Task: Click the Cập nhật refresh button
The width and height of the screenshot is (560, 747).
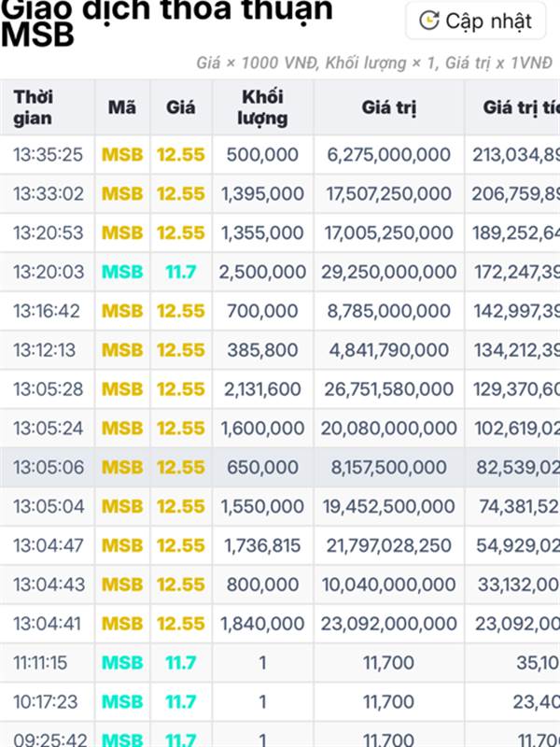Action: [x=476, y=21]
